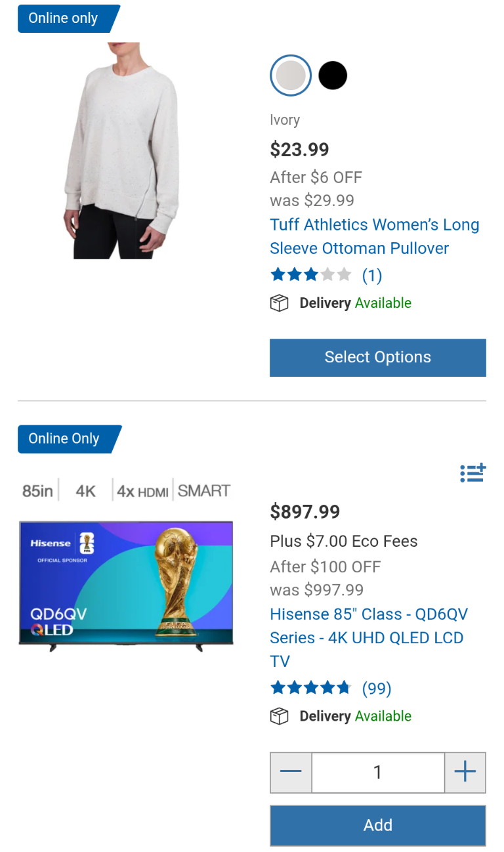Click the pullover delivery box icon
504x852 pixels.
[x=280, y=303]
